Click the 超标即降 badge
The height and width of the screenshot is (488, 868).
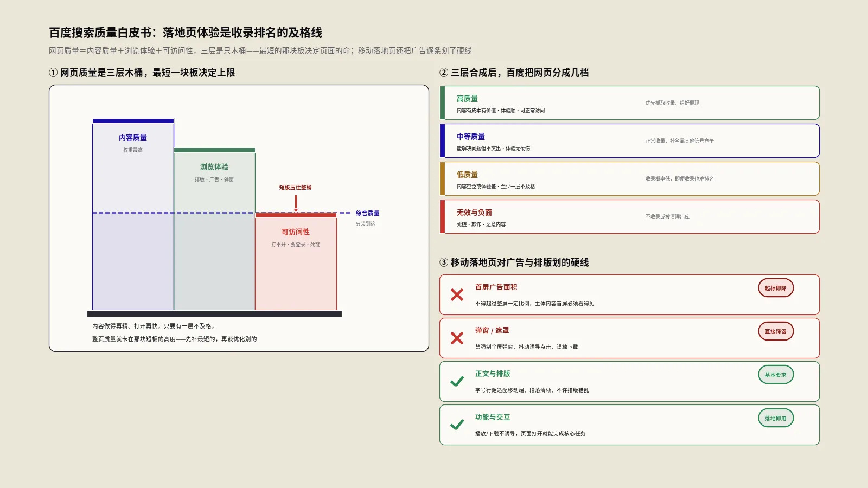click(776, 288)
